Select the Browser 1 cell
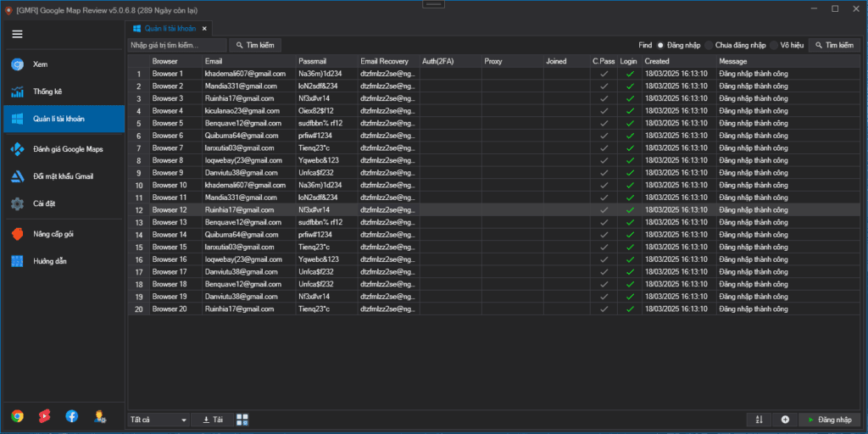The height and width of the screenshot is (434, 868). tap(175, 74)
